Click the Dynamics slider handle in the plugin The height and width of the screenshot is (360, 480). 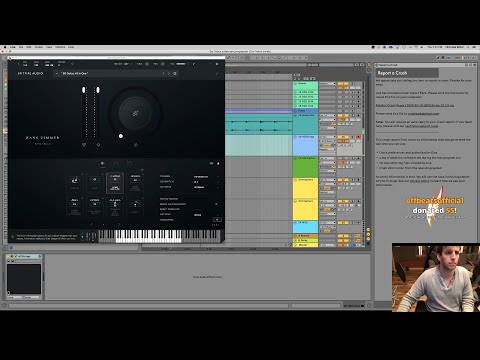pyautogui.click(x=98, y=90)
